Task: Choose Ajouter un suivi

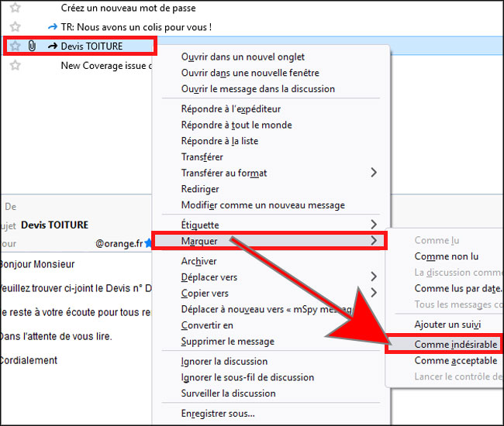Action: (x=447, y=325)
